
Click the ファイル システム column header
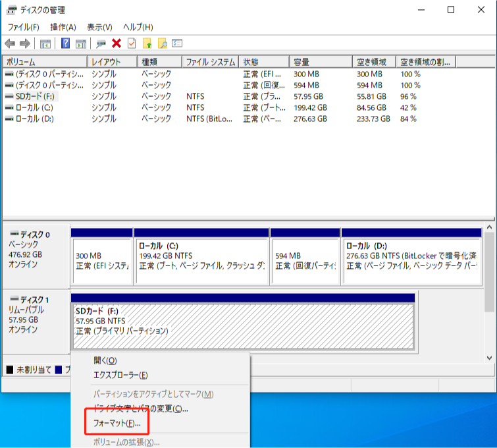click(x=210, y=62)
